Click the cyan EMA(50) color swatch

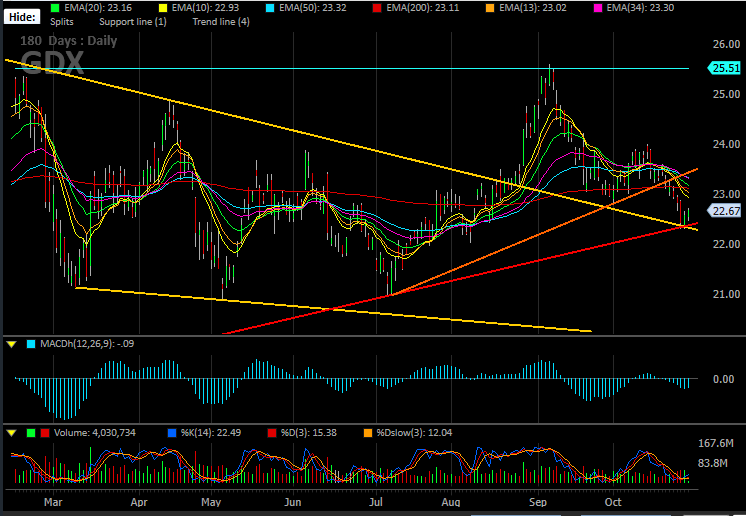tap(269, 8)
